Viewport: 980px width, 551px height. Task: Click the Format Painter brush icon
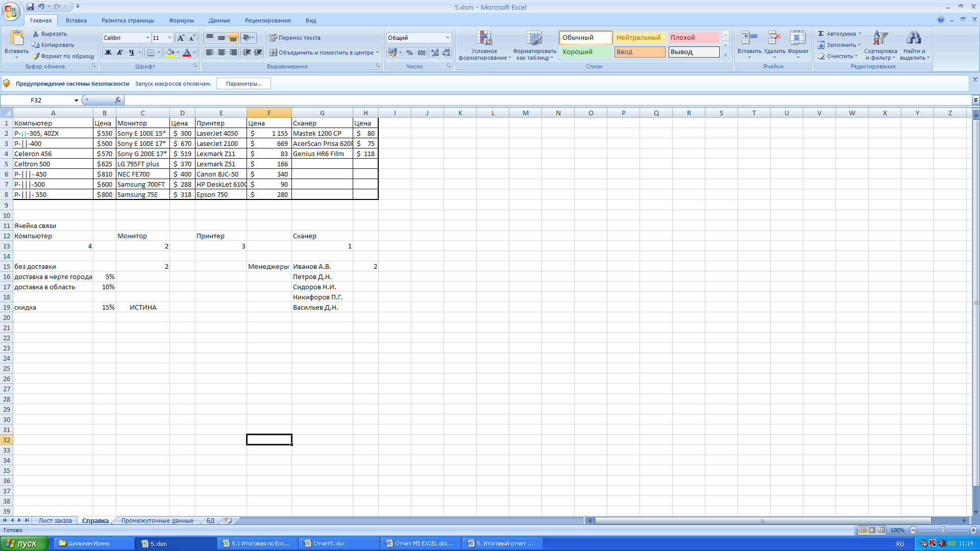(36, 56)
